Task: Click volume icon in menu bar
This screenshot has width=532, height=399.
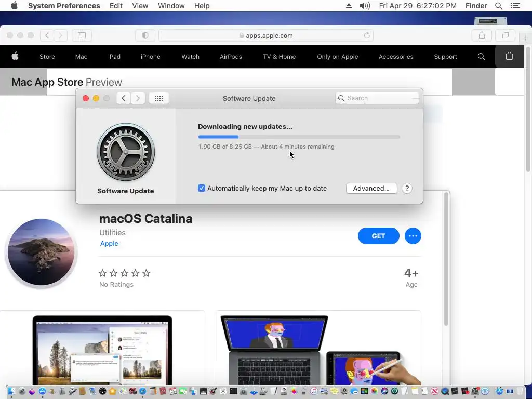Action: coord(365,6)
